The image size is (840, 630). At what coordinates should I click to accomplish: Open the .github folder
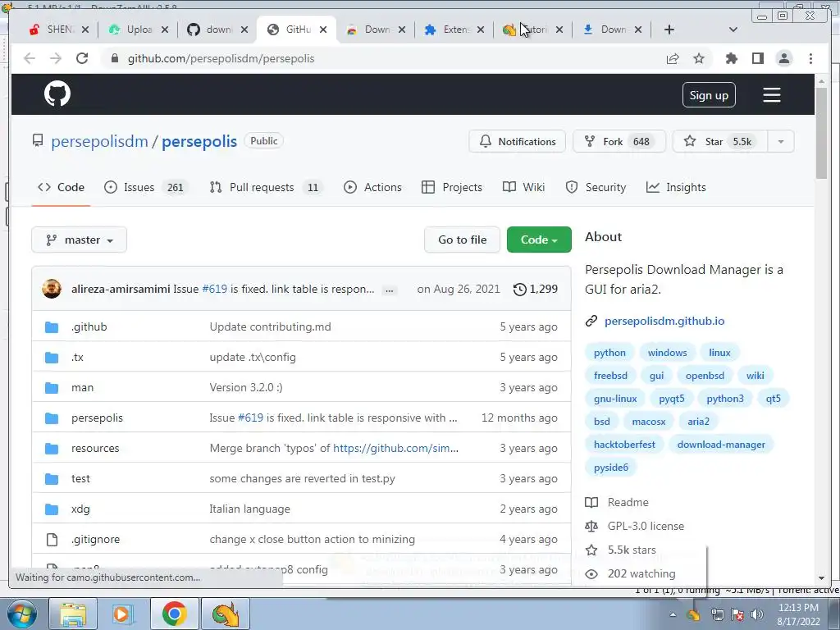89,326
